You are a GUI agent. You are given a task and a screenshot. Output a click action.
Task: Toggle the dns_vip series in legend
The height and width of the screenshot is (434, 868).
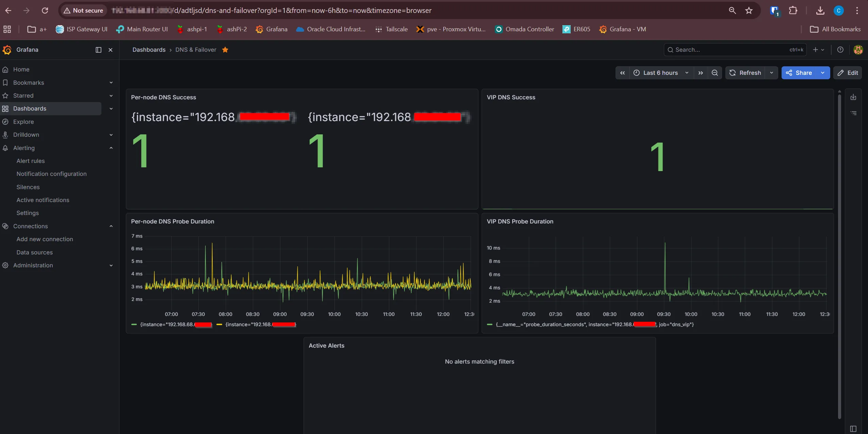[x=590, y=324]
